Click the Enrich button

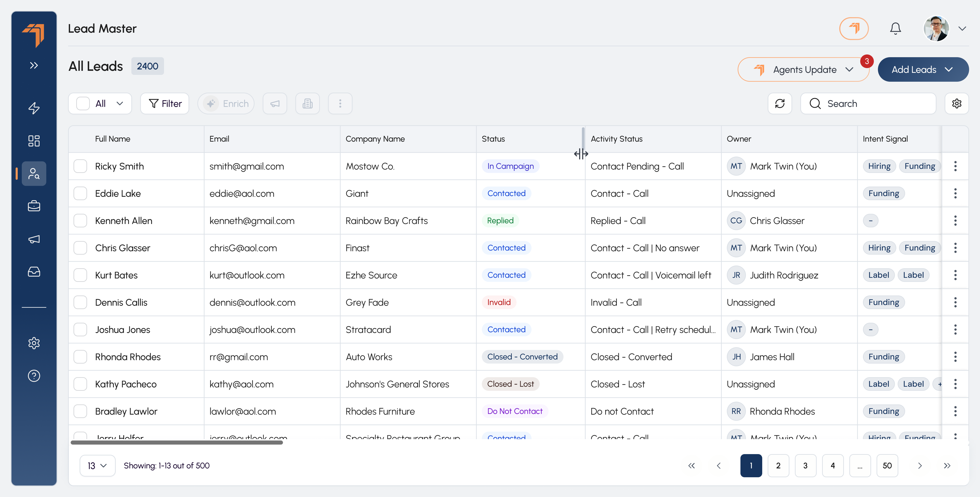[226, 103]
